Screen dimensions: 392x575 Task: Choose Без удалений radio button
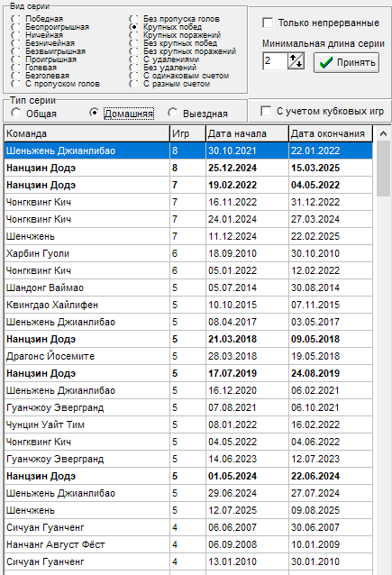(134, 68)
